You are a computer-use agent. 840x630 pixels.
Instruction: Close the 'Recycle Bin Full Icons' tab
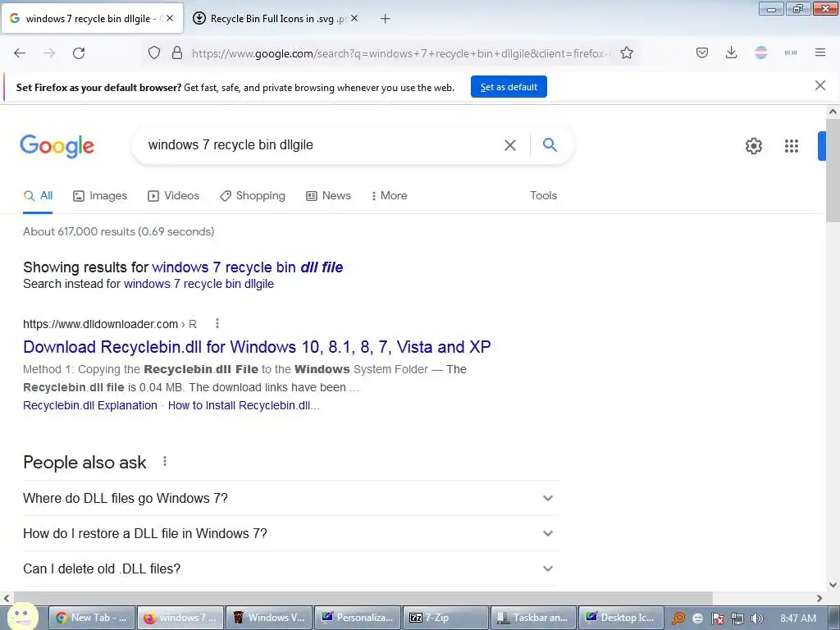[x=354, y=18]
